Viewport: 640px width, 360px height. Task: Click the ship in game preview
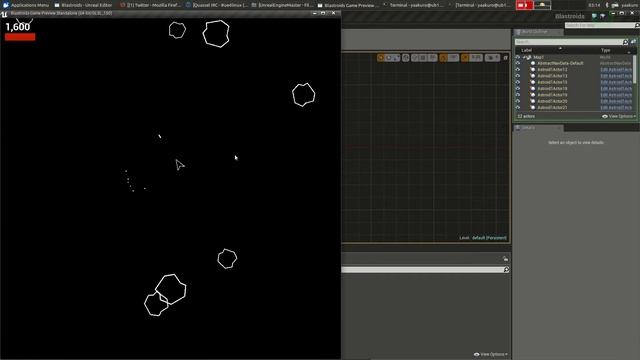click(x=180, y=164)
